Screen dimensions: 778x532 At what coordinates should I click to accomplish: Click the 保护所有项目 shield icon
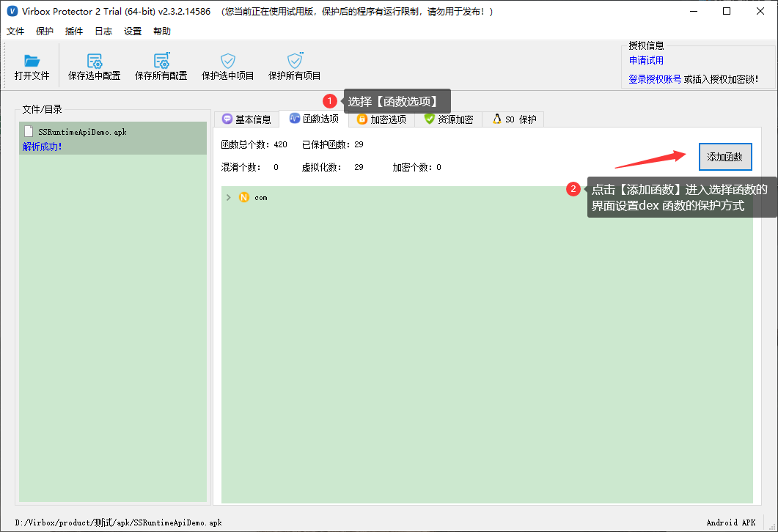point(295,61)
